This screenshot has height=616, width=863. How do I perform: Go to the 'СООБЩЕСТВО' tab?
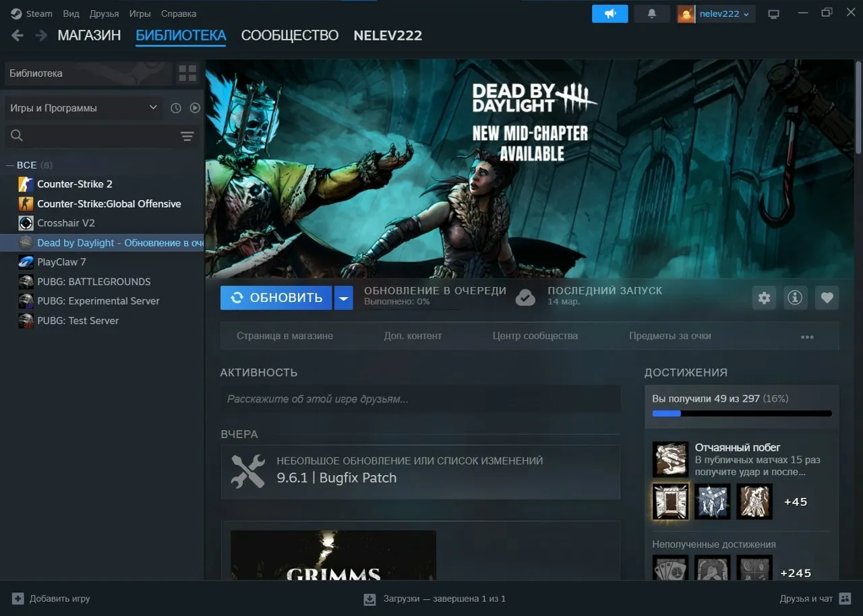click(290, 36)
